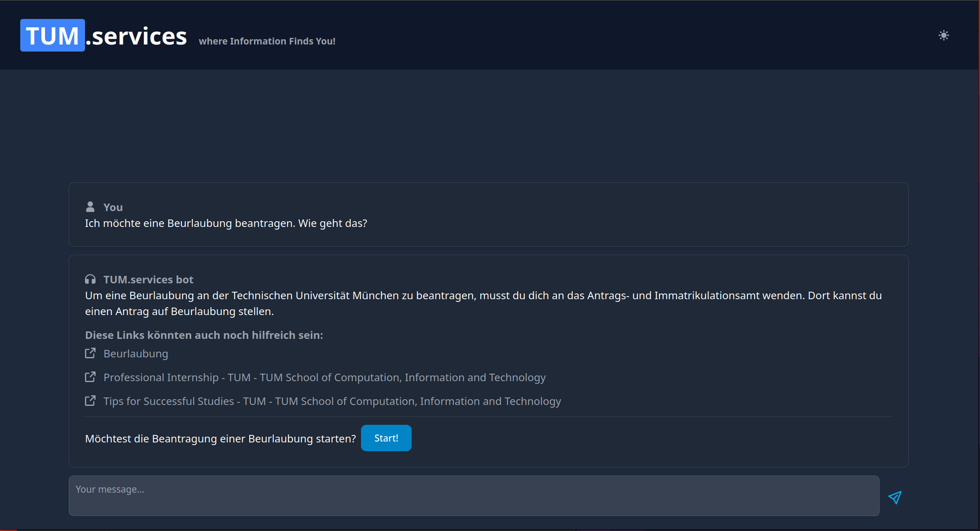The width and height of the screenshot is (980, 531).
Task: Open the Beurlaubung link
Action: 136,354
